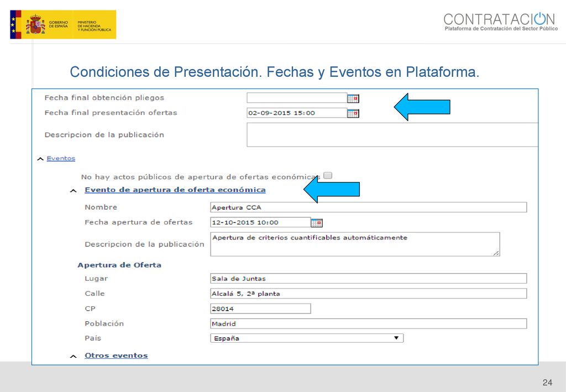Viewport: 566px width, 392px height.
Task: Open calendar for Fecha final obtención pliegos
Action: (353, 98)
